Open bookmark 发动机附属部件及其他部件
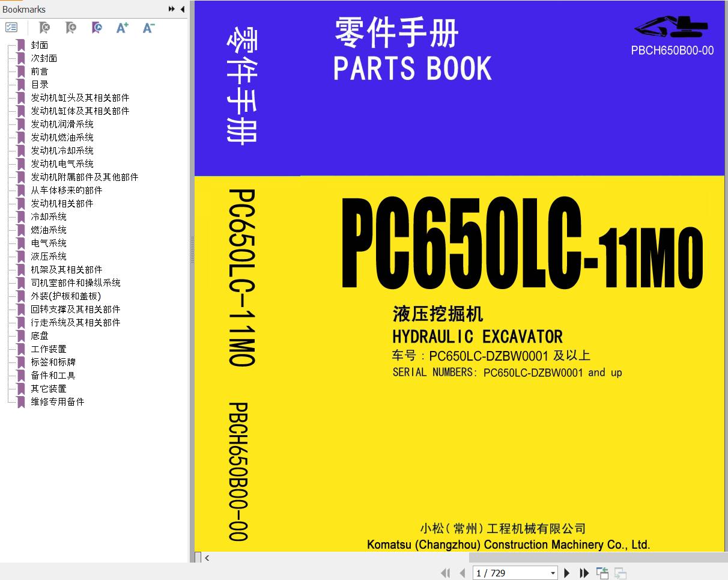This screenshot has width=728, height=580. point(85,177)
